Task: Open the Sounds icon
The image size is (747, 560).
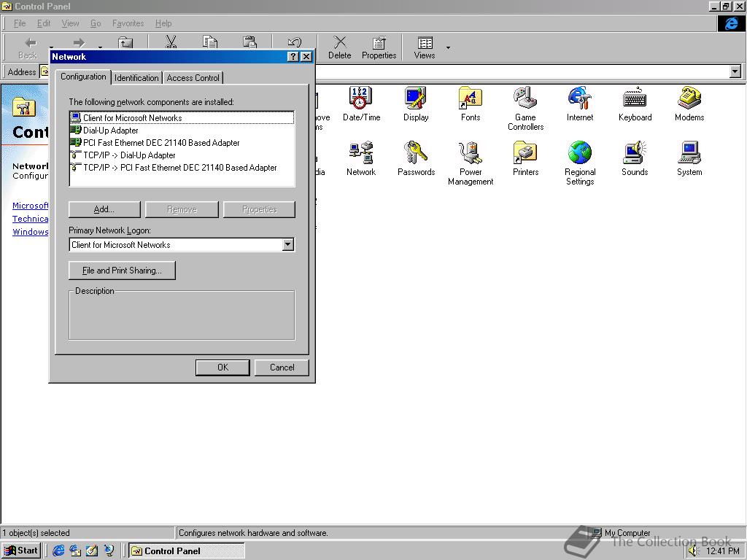Action: coord(635,158)
